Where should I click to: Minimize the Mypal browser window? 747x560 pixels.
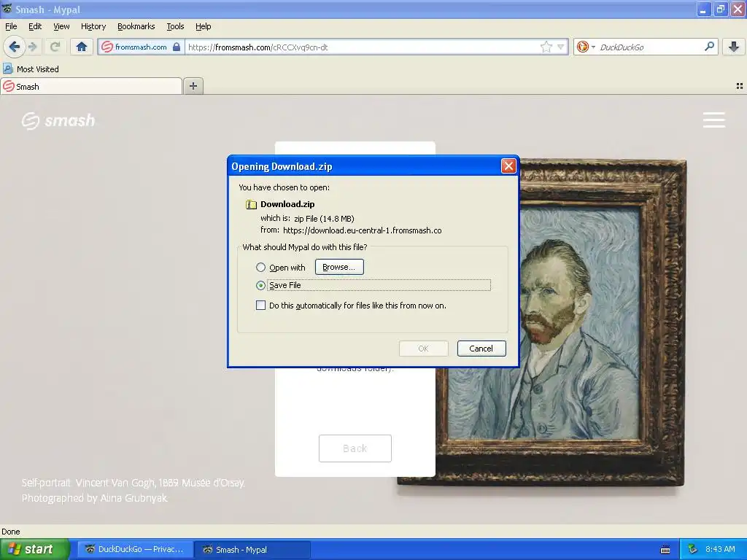[x=703, y=9]
